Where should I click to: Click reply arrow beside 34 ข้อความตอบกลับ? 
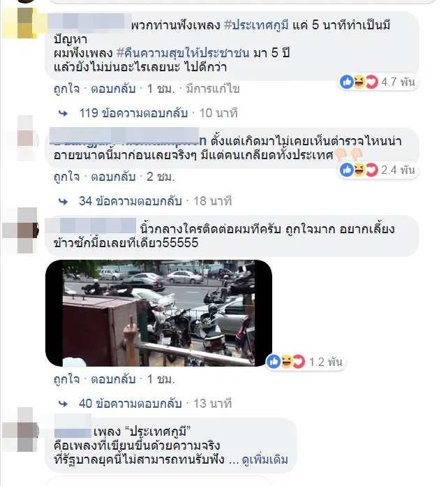[64, 202]
